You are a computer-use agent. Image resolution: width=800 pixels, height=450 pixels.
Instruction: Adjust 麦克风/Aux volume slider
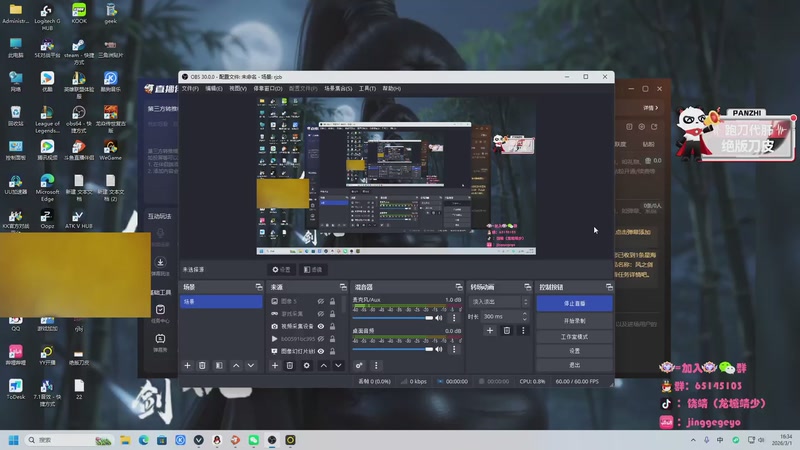click(393, 318)
